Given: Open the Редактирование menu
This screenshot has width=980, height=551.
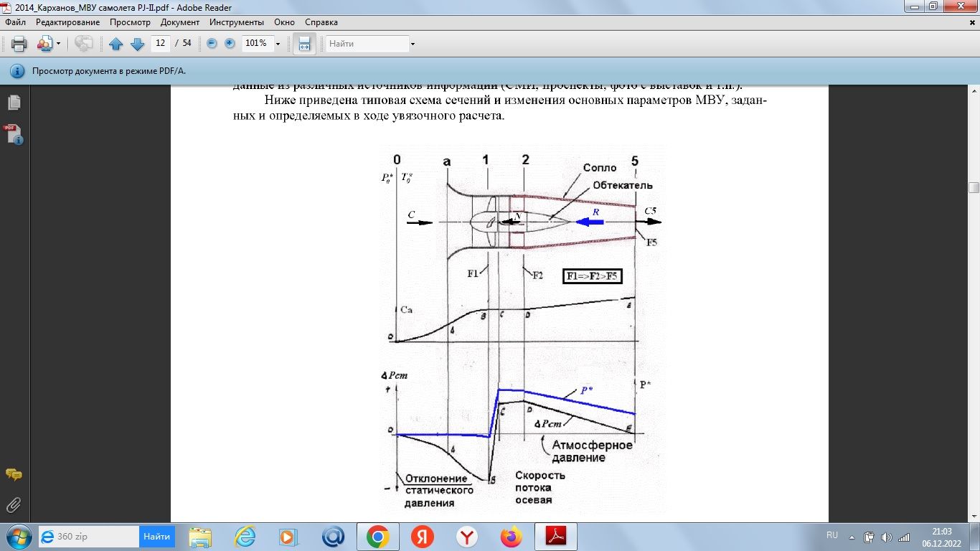Looking at the screenshot, I should coord(66,22).
